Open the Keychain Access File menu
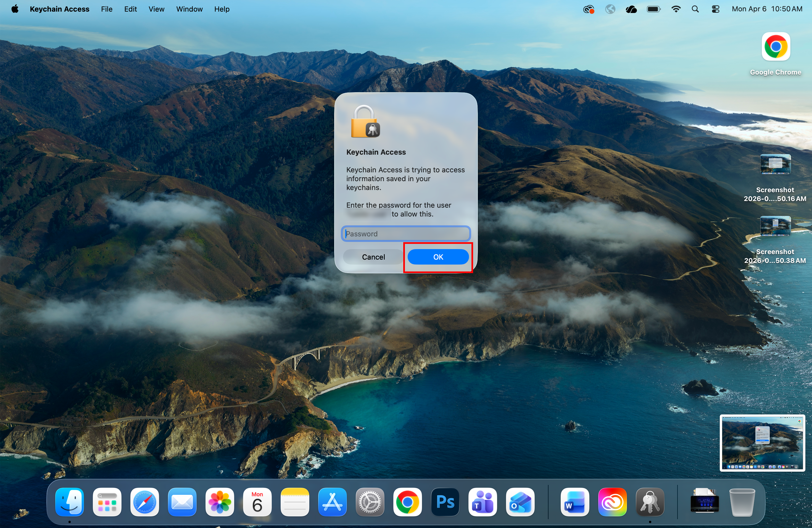The height and width of the screenshot is (528, 812). [x=106, y=9]
